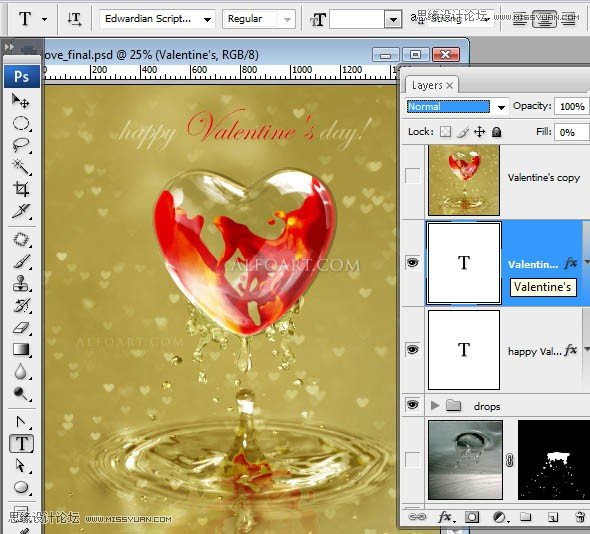Image resolution: width=590 pixels, height=534 pixels.
Task: Click the font size input field
Action: click(357, 19)
